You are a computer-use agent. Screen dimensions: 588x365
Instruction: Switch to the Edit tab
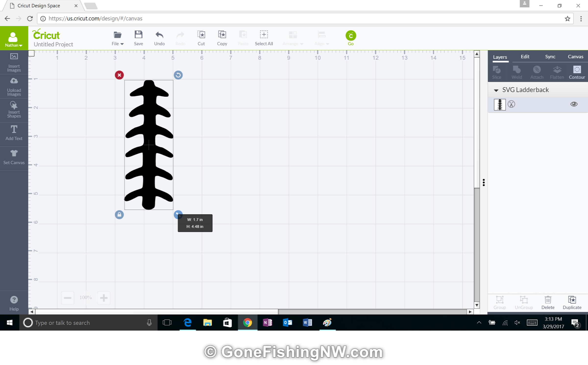(525, 57)
